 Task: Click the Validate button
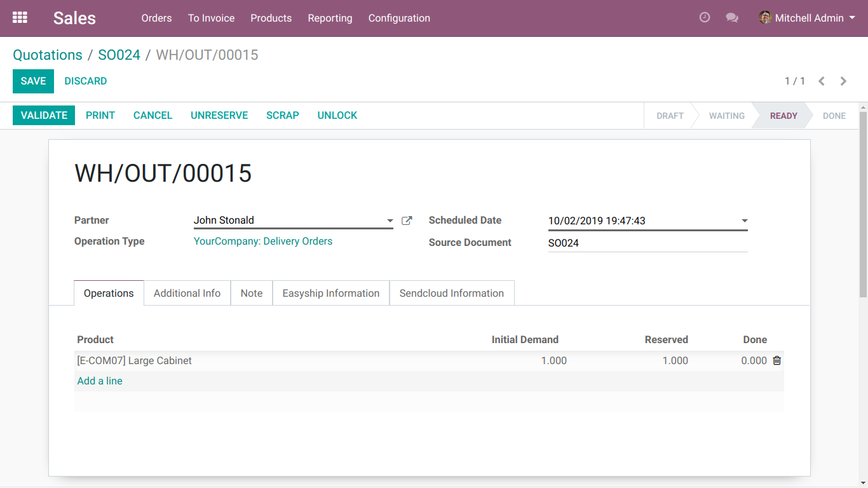point(44,115)
